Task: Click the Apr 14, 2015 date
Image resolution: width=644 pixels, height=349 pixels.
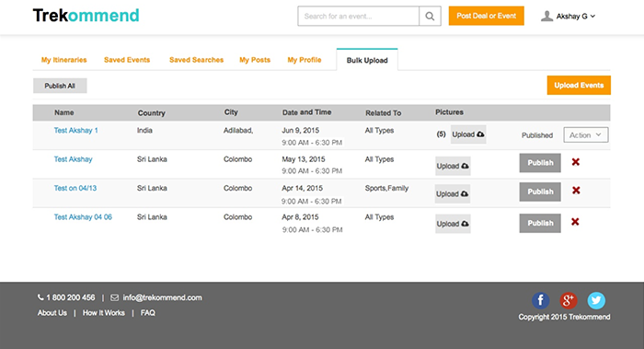Action: pos(303,188)
